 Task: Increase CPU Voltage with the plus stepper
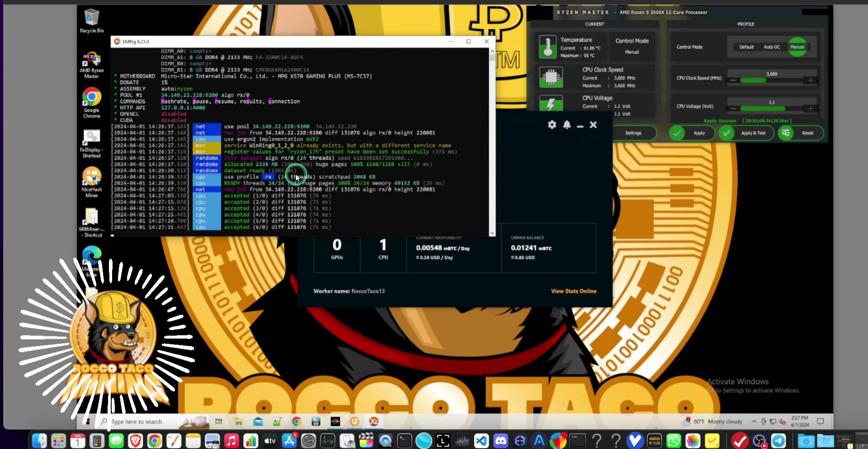point(811,108)
